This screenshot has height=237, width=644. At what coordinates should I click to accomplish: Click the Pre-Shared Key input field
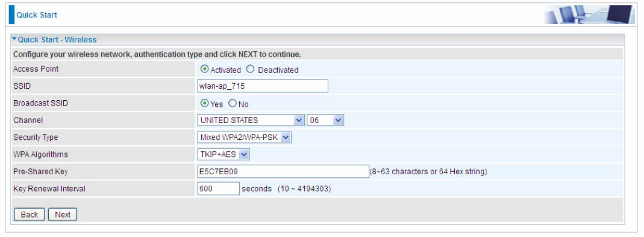point(283,172)
